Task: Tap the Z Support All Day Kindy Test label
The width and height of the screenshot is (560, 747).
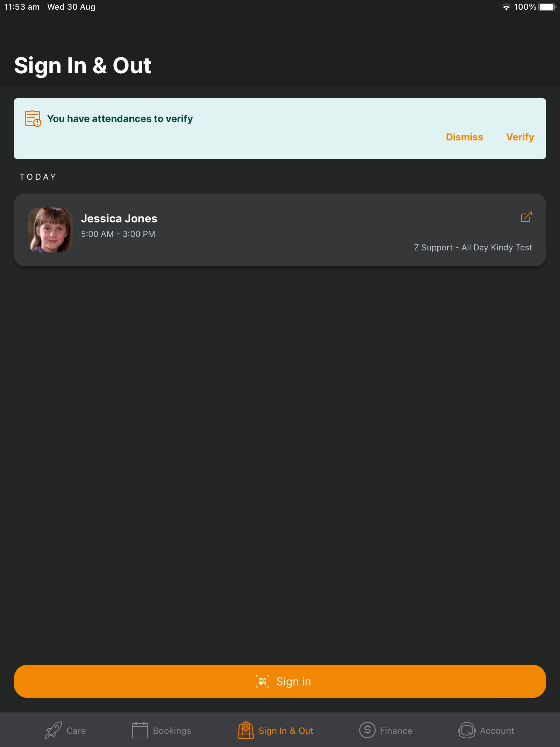Action: (x=473, y=248)
